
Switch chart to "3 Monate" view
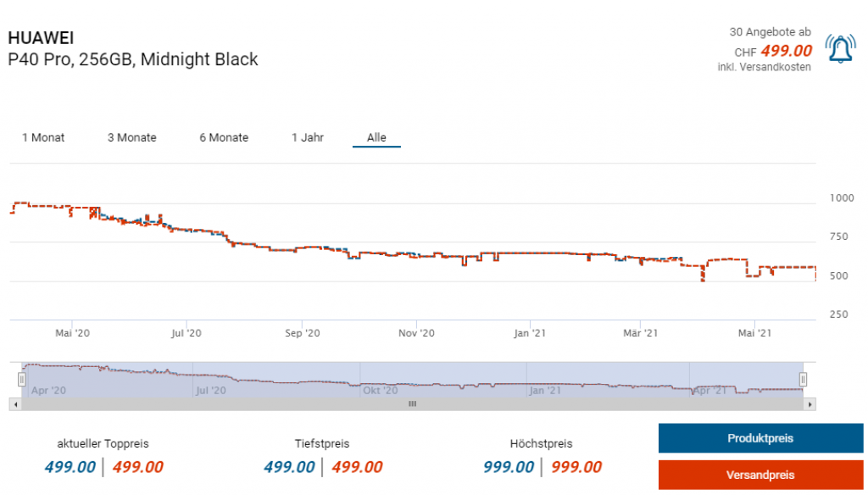coord(131,137)
